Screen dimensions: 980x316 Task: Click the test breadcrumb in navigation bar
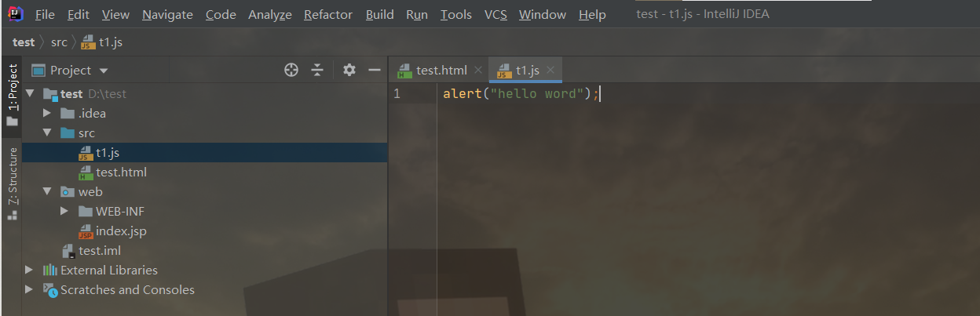[24, 42]
